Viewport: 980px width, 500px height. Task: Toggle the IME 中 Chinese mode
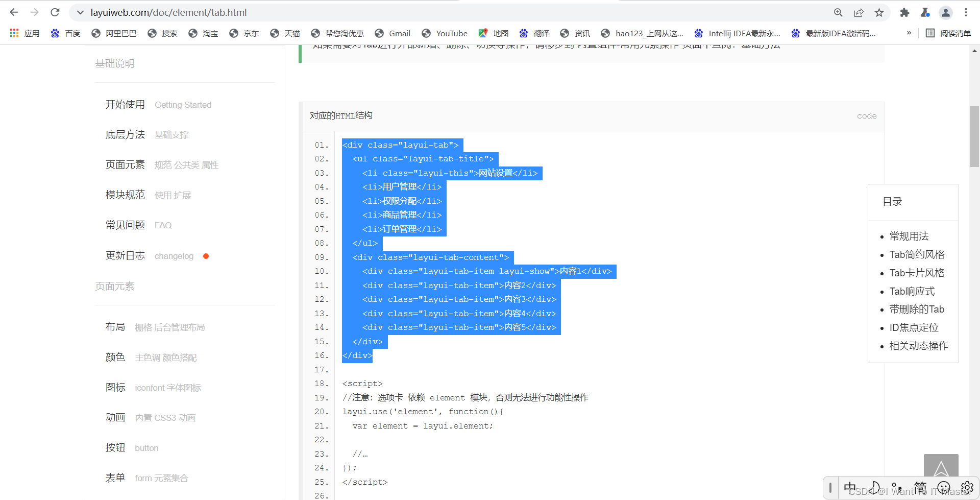pos(850,488)
